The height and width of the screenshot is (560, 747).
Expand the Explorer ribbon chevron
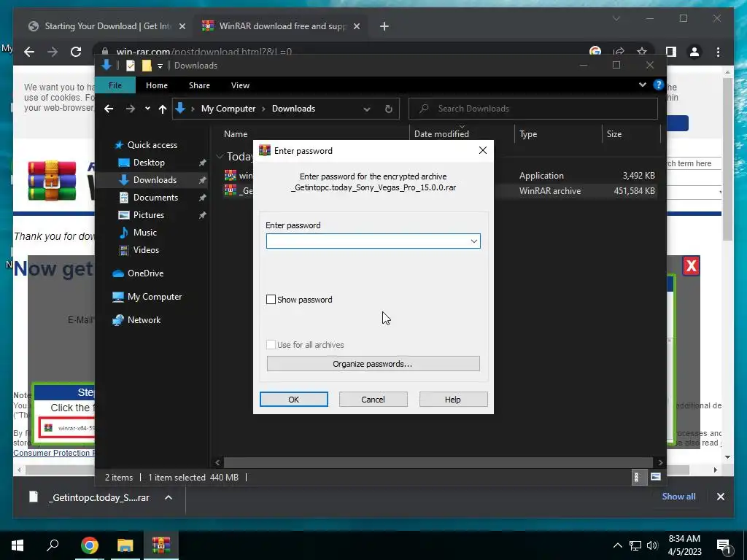(642, 85)
